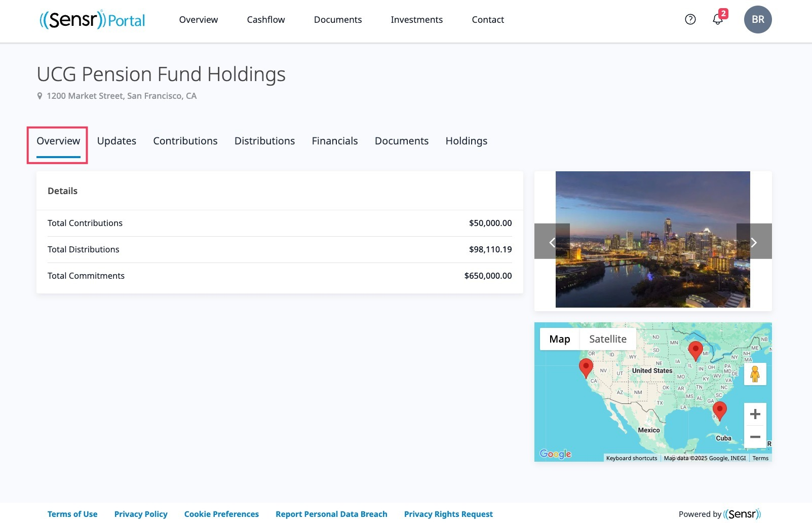Open the help question mark icon
Viewport: 812px width, 523px height.
690,19
